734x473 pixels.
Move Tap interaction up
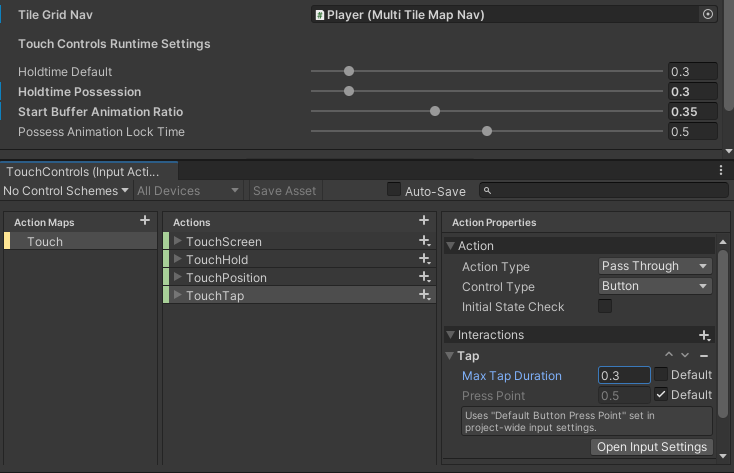tap(669, 355)
